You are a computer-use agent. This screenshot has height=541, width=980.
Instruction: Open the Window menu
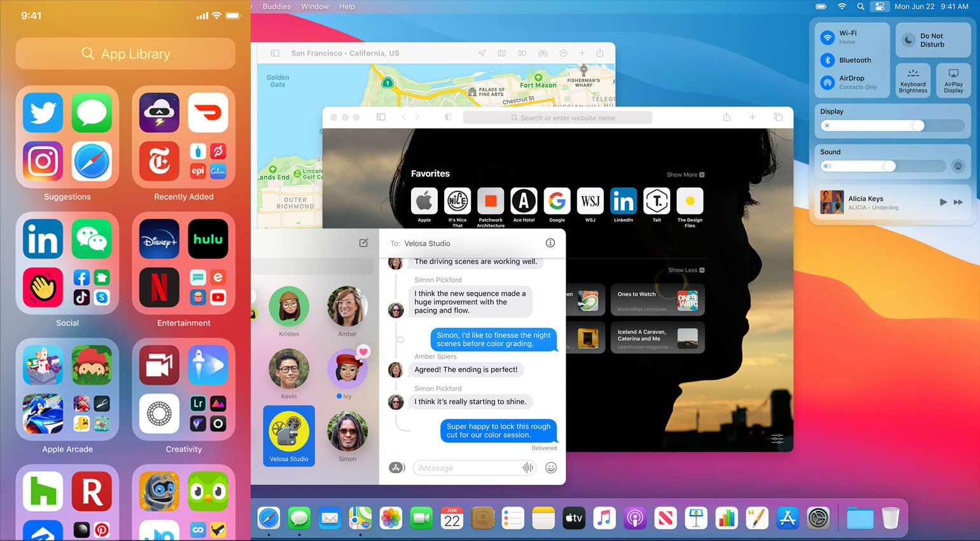tap(314, 6)
